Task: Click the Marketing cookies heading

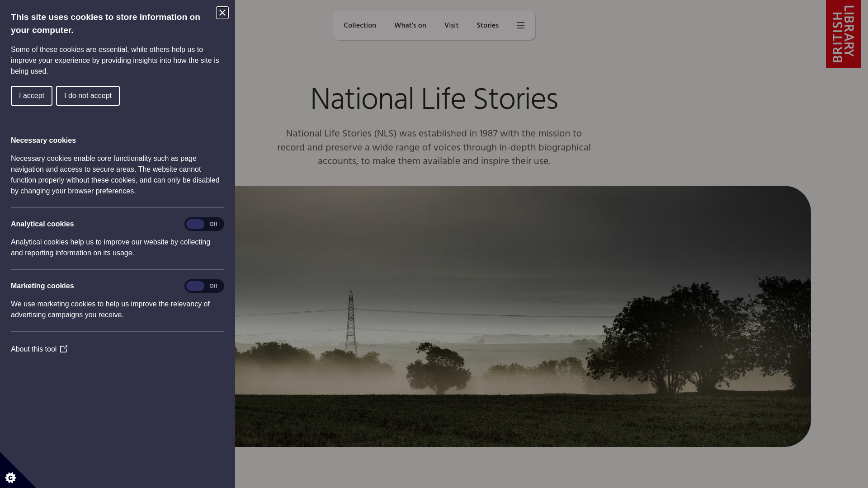Action: pos(42,286)
